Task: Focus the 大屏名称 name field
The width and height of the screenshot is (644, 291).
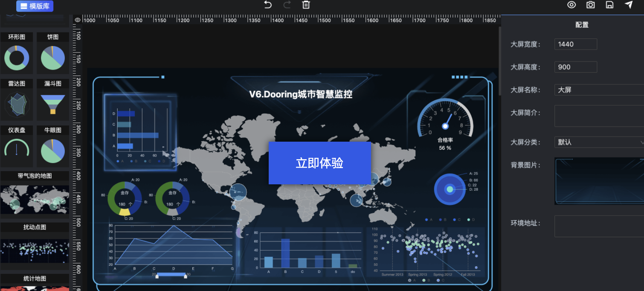Action: (x=599, y=90)
